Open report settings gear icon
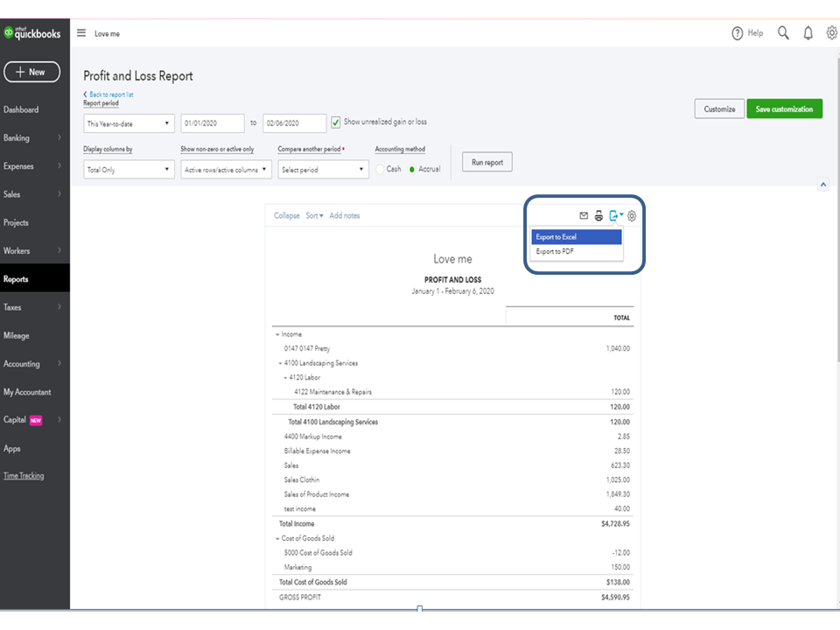This screenshot has height=630, width=840. 632,216
